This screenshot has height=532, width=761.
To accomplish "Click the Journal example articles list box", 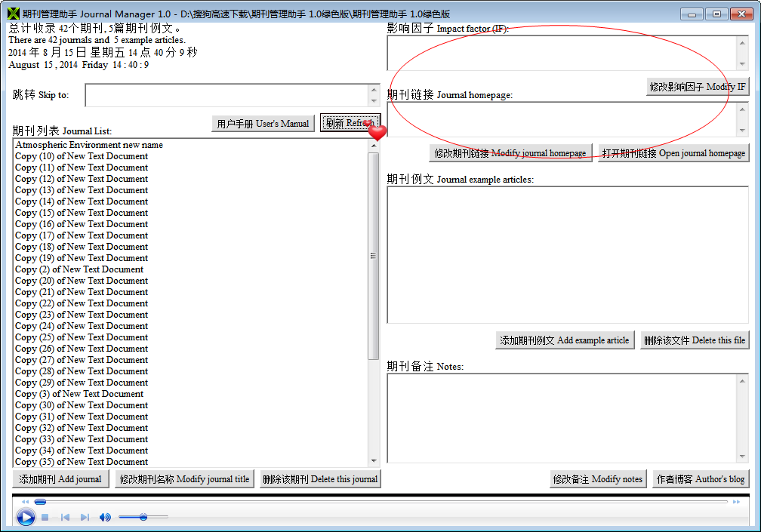I will pyautogui.click(x=568, y=254).
